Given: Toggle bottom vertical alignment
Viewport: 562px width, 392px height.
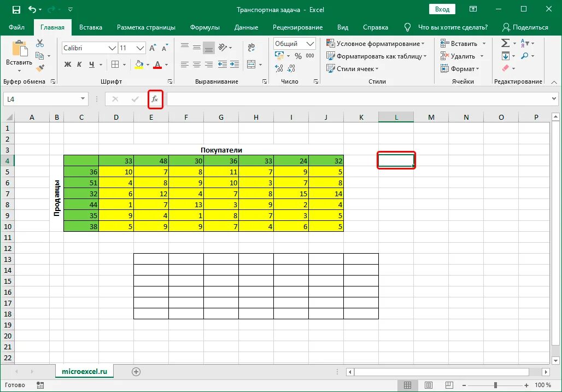Looking at the screenshot, I should [x=209, y=48].
